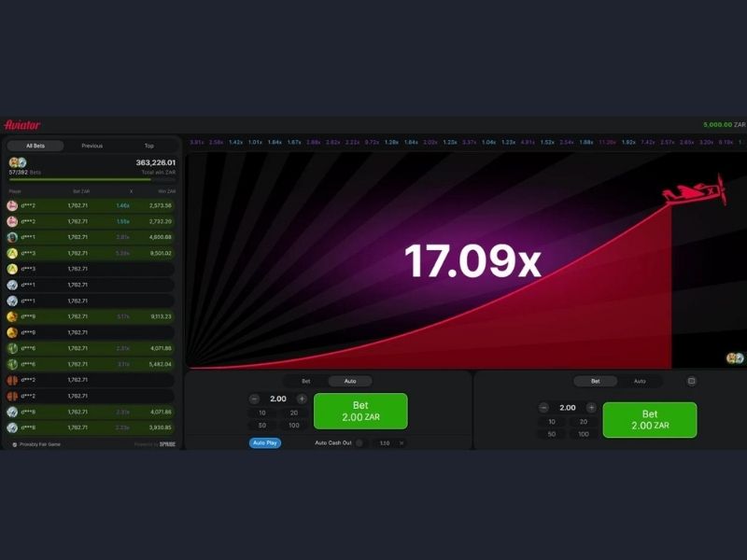Open the Previous bets tab

(92, 146)
